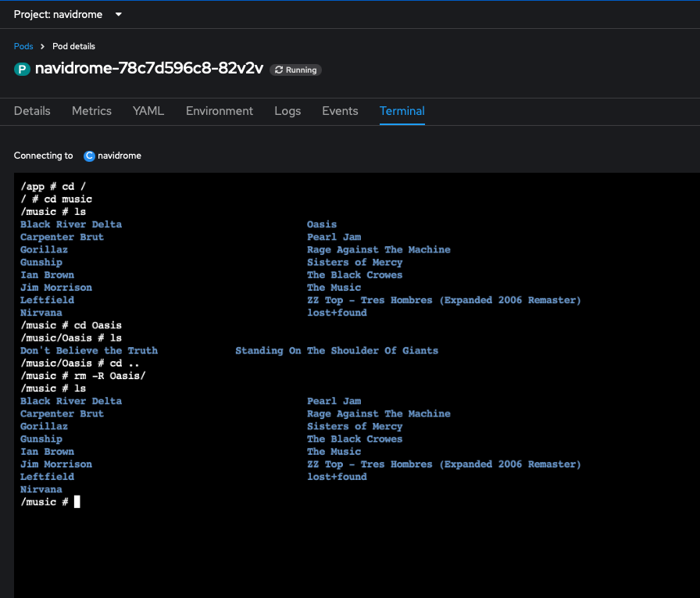Switch to the Environment tab
Screen dimensions: 700x598
[x=220, y=111]
